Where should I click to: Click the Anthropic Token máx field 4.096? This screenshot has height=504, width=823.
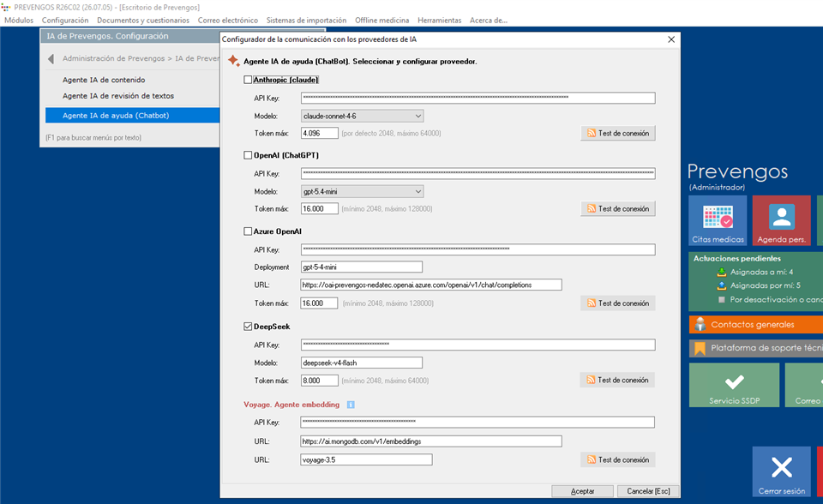click(x=320, y=134)
